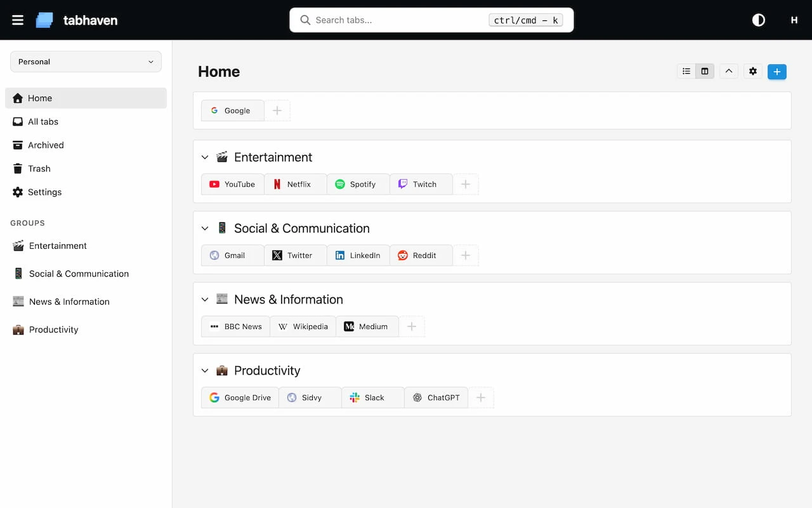The height and width of the screenshot is (508, 812).
Task: Open the ChatGPT tab
Action: pos(436,398)
